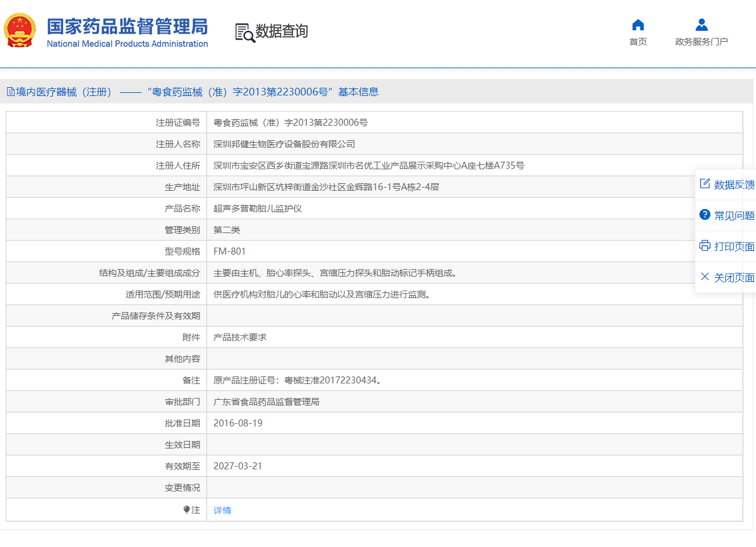Viewport: 756px width, 547px height.
Task: Go to 首页 via the house icon
Action: [638, 25]
